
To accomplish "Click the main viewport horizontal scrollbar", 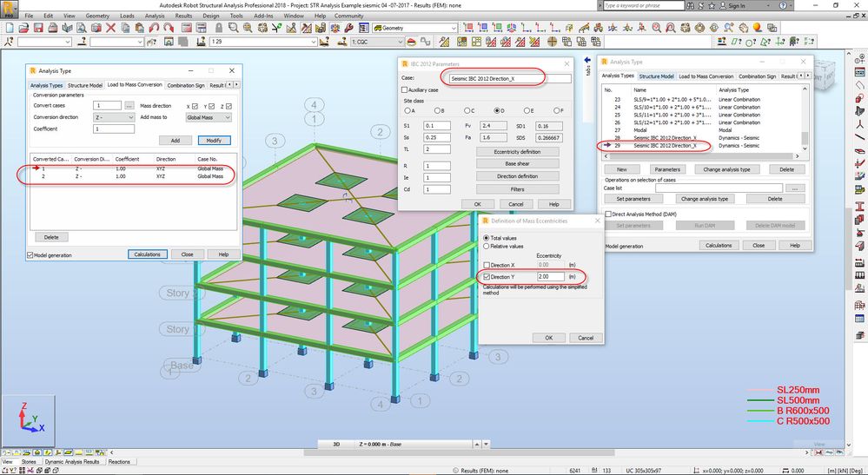I will point(460,453).
